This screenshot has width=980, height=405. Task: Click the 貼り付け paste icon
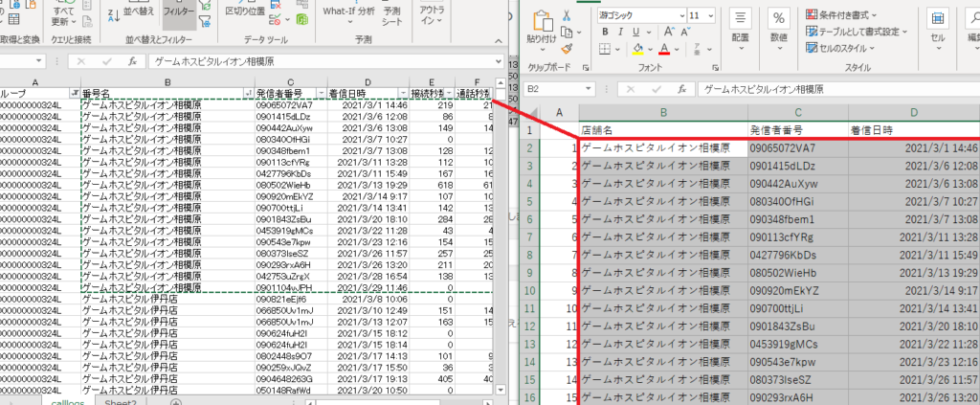tap(541, 21)
